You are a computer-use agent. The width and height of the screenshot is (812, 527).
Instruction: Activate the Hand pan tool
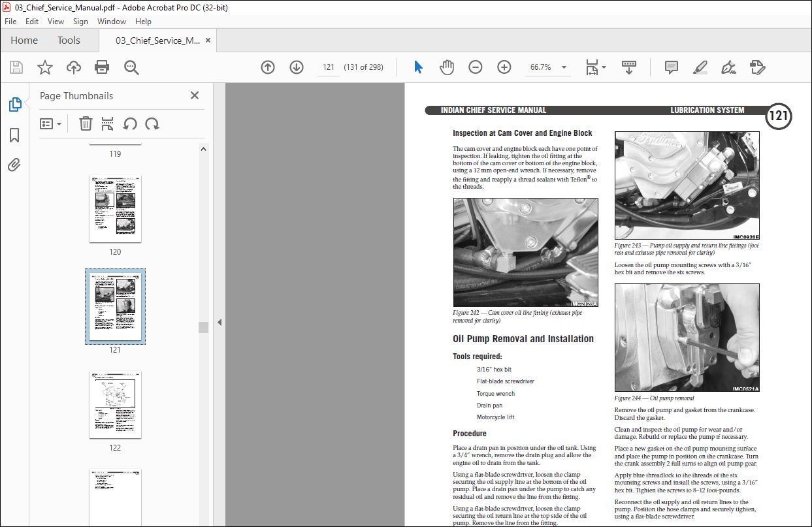(x=447, y=67)
